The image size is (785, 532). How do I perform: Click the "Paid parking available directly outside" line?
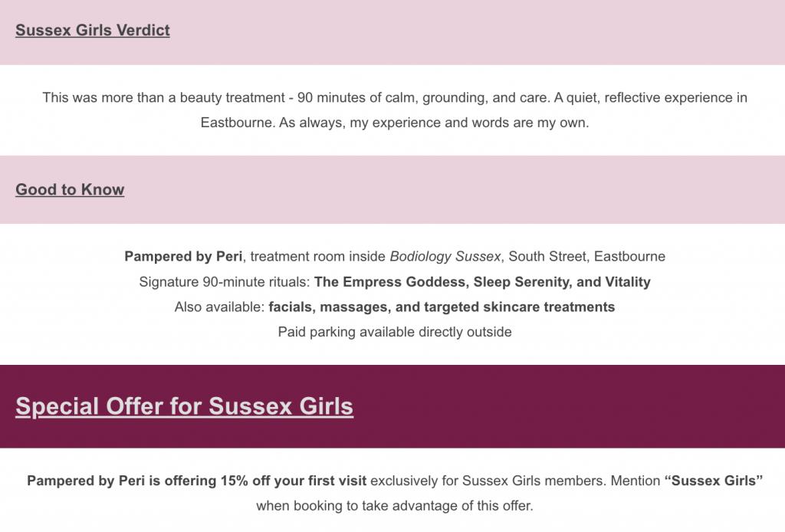pos(395,332)
